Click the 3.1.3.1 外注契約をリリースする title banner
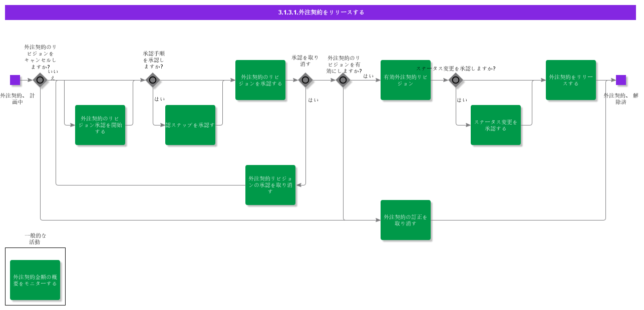The height and width of the screenshot is (310, 644). point(322,12)
